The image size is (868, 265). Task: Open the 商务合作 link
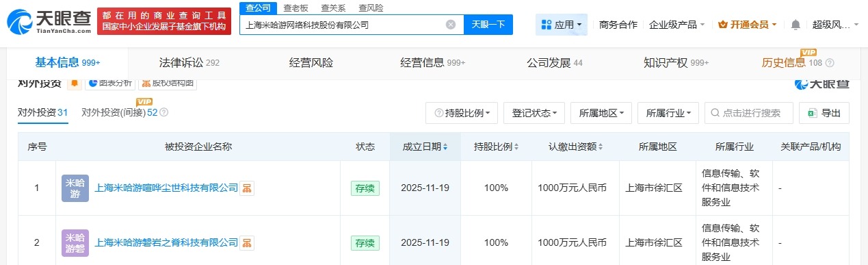coord(618,25)
